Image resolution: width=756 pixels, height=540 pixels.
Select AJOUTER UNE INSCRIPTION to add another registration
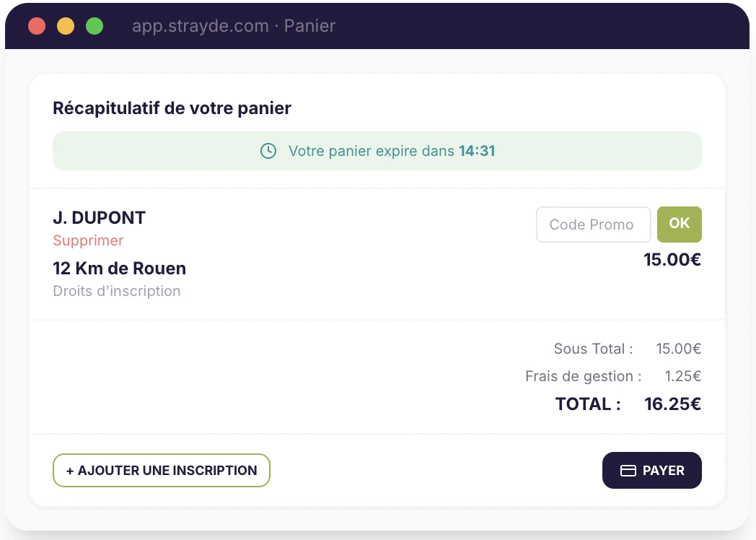[x=161, y=470]
